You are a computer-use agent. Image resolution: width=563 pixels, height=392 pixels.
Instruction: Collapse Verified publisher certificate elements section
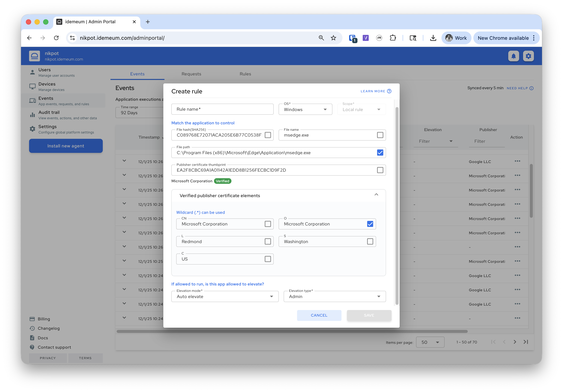click(x=376, y=195)
